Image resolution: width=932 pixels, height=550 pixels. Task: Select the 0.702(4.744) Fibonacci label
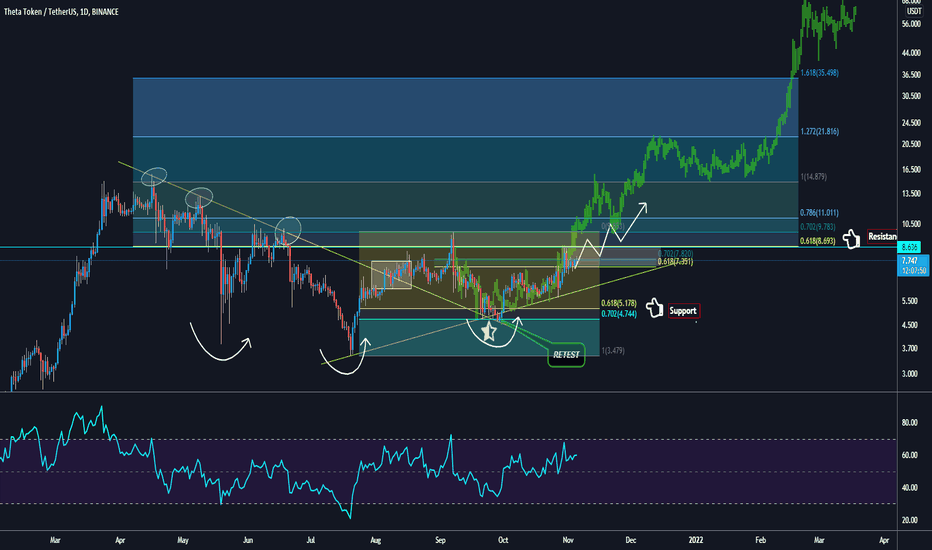pos(619,314)
